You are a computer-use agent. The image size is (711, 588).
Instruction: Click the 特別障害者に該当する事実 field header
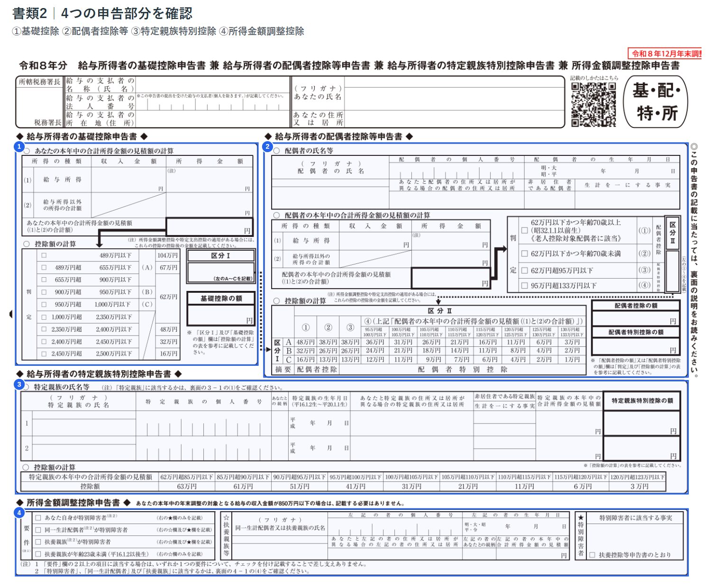coord(636,518)
